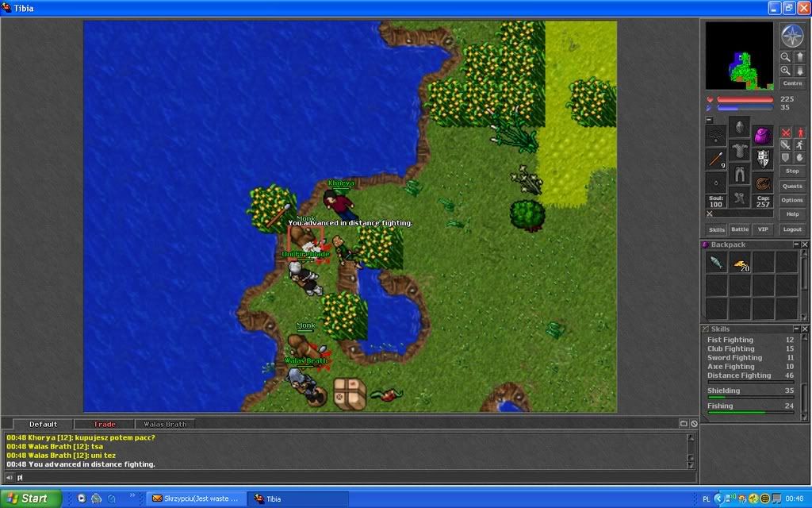Move minimap one floor up
The height and width of the screenshot is (508, 812).
coord(799,57)
